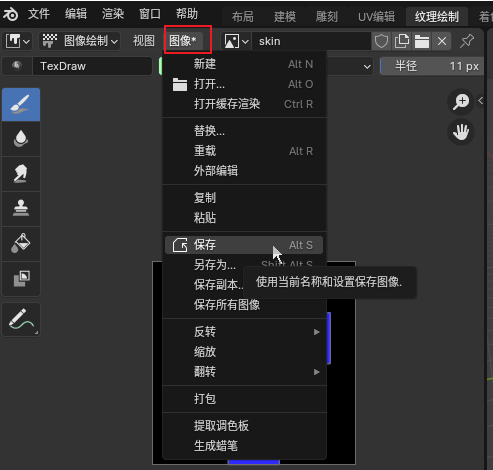
Task: Unlink the skin image with X
Action: pyautogui.click(x=442, y=41)
